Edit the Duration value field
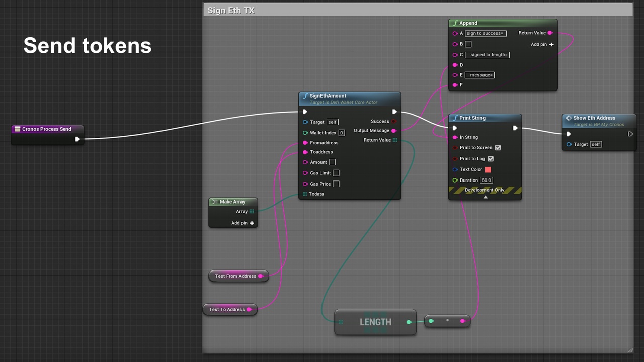Image resolution: width=644 pixels, height=362 pixels. [x=486, y=180]
